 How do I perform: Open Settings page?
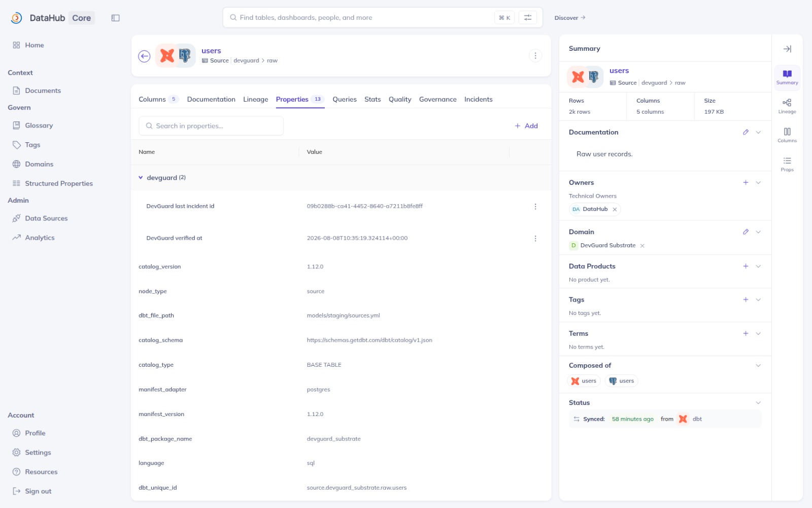tap(38, 453)
